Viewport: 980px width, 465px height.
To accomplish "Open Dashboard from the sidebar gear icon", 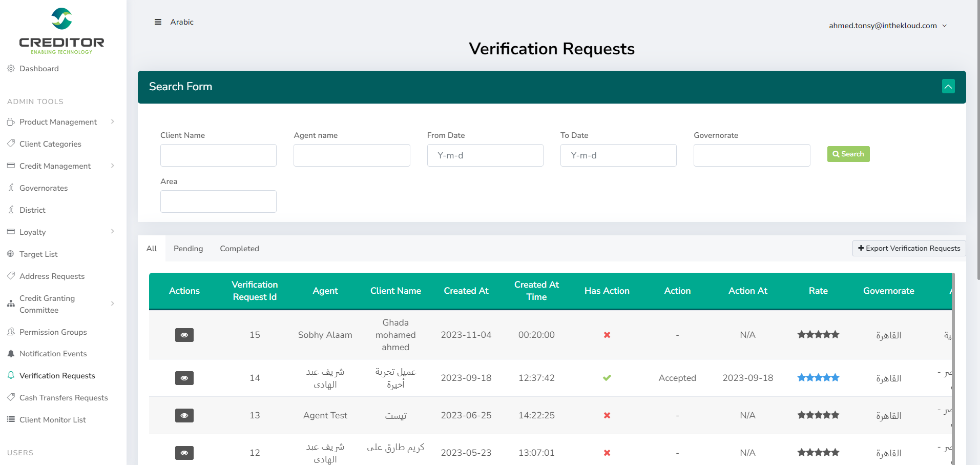I will click(11, 69).
